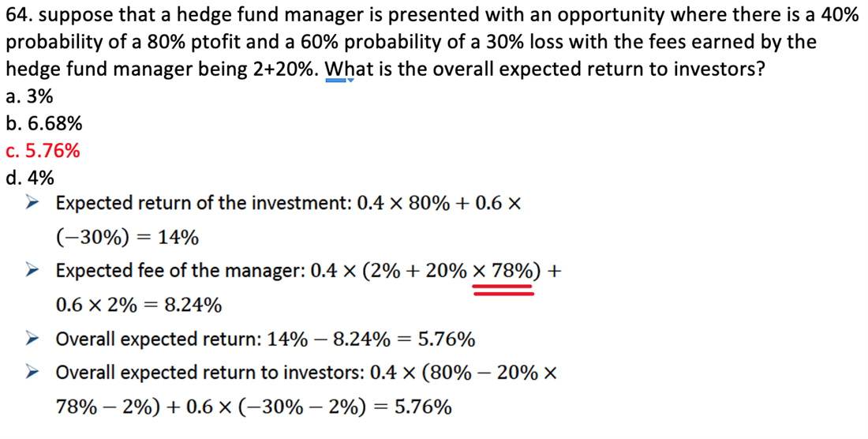Click the arrow bullet before "Overall expected return to investors"

coord(32,373)
